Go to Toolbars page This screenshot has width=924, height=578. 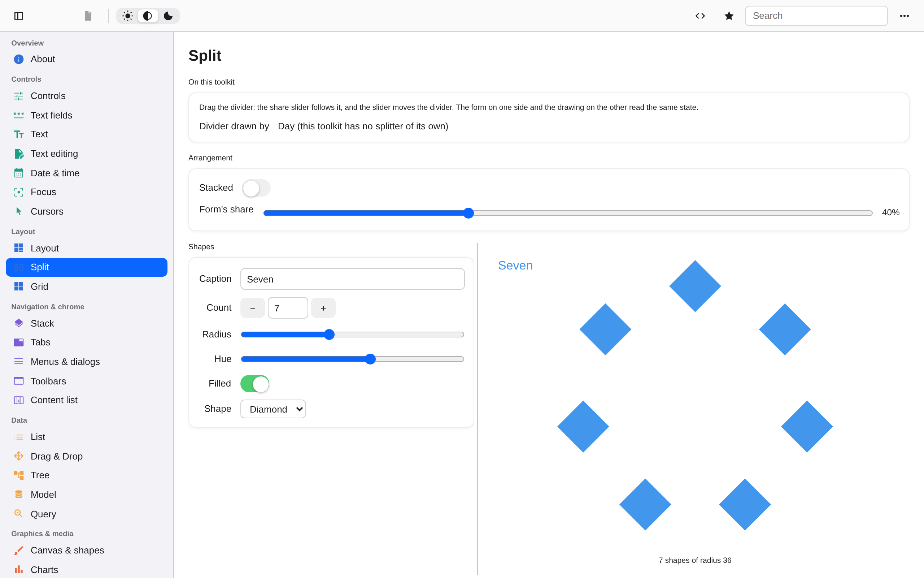[x=87, y=381]
